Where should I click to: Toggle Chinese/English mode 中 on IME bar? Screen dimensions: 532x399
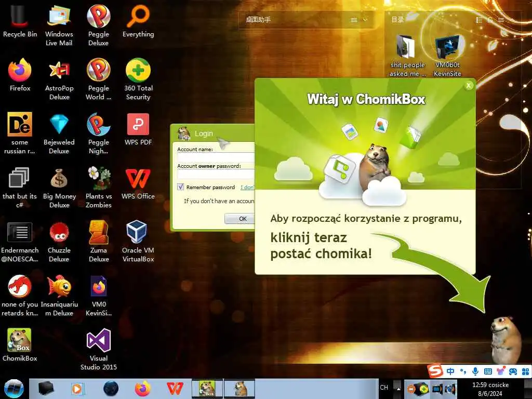coord(450,371)
